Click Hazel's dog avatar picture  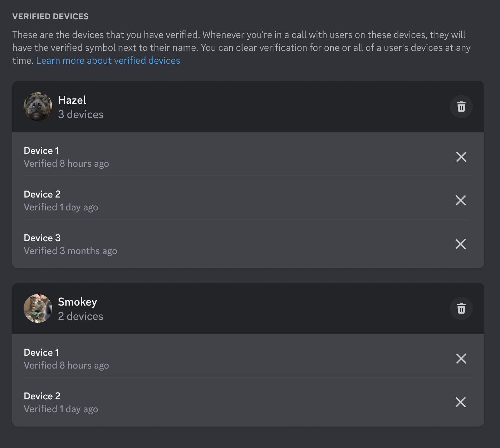pyautogui.click(x=38, y=107)
